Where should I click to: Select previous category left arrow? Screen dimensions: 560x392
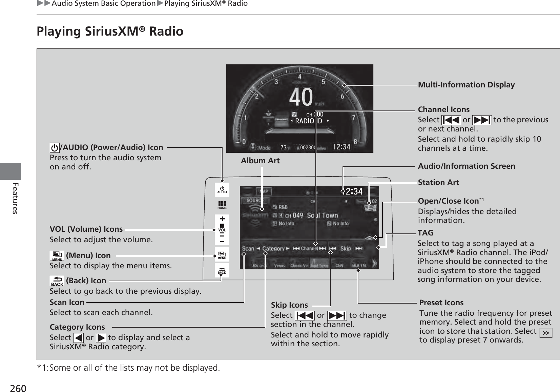[x=258, y=248]
